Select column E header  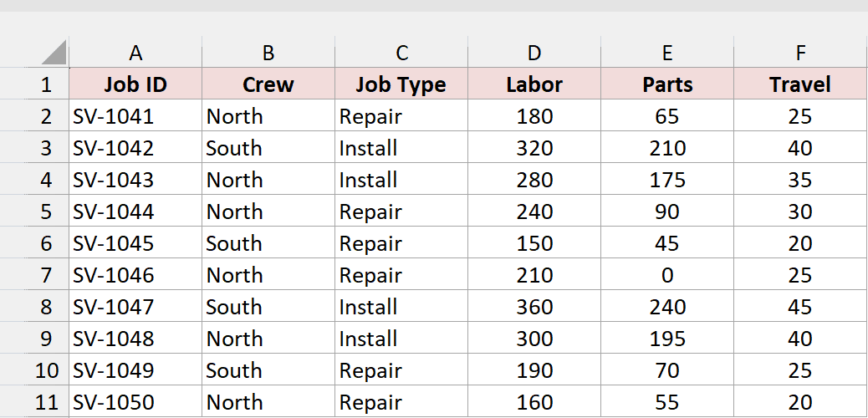[667, 53]
